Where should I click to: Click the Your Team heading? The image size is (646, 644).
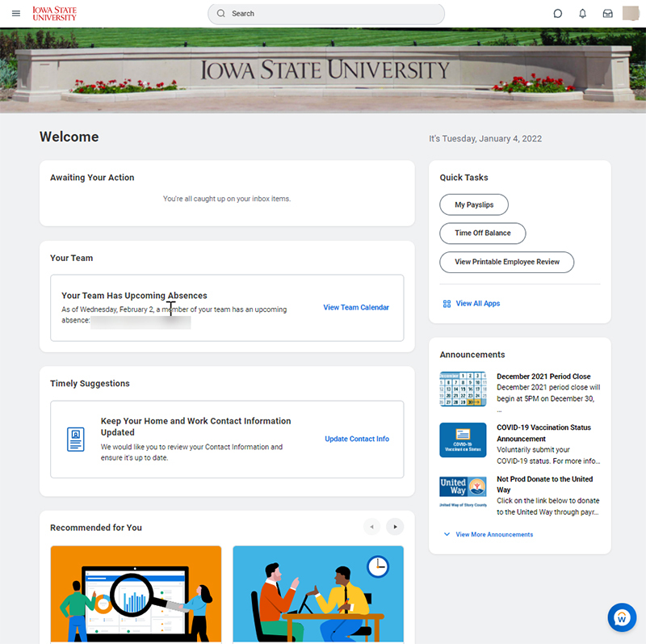(x=71, y=258)
